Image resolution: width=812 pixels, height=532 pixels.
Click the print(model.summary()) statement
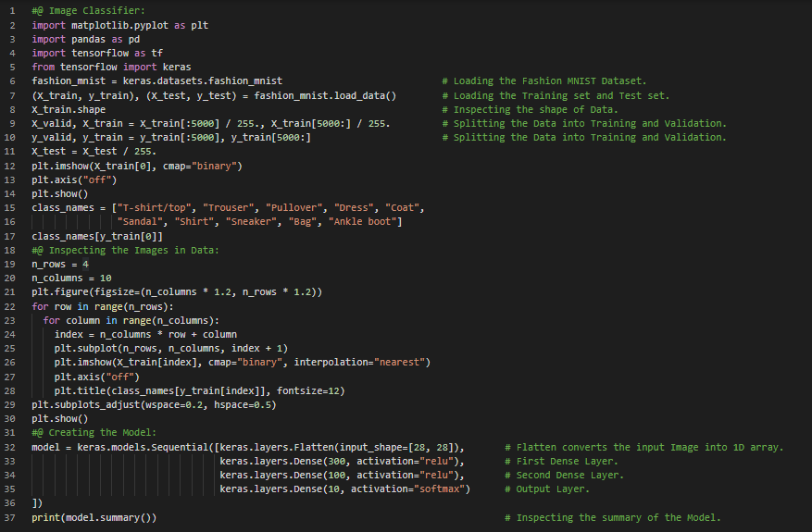coord(94,517)
